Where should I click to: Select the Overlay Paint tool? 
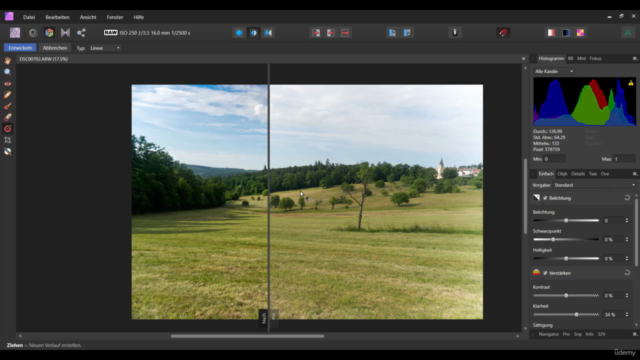(7, 106)
